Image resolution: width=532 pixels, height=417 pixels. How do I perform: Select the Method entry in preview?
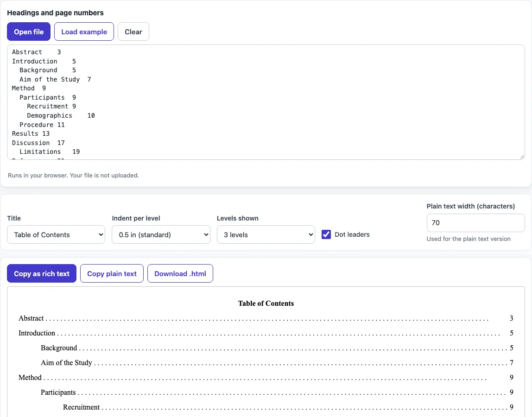pos(266,378)
